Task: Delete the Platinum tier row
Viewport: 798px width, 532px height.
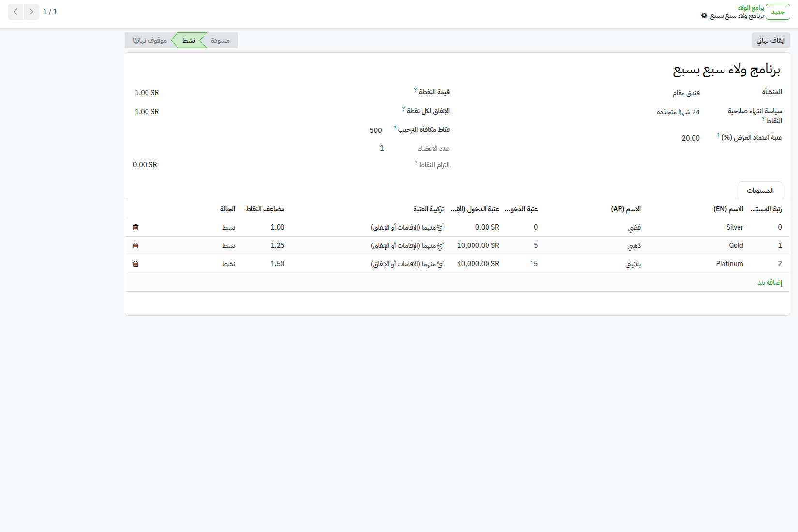Action: (x=136, y=264)
